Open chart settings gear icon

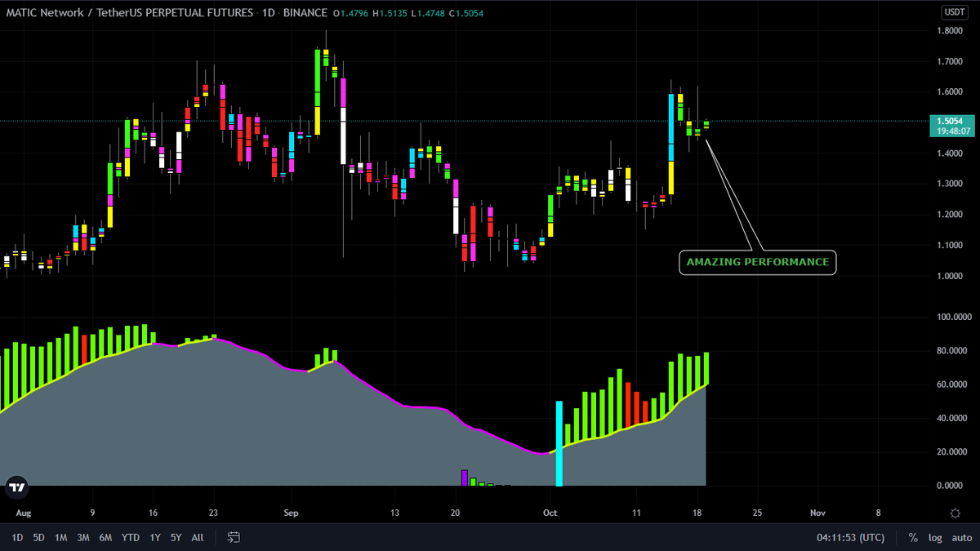coord(955,513)
